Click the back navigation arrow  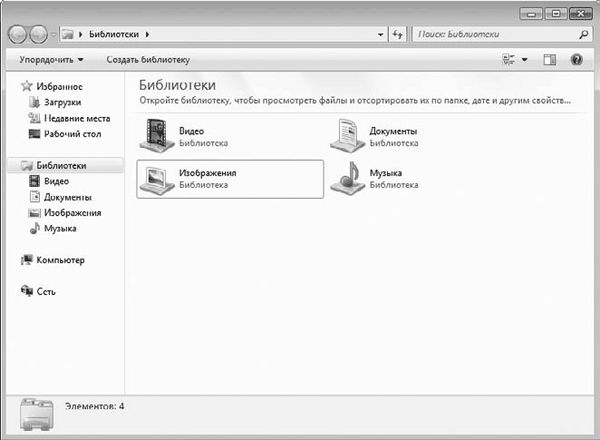coord(18,34)
